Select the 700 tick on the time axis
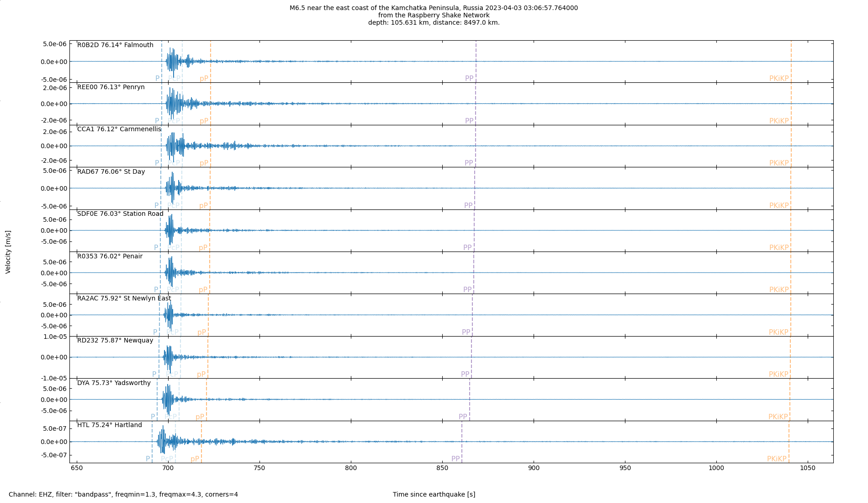 click(168, 468)
